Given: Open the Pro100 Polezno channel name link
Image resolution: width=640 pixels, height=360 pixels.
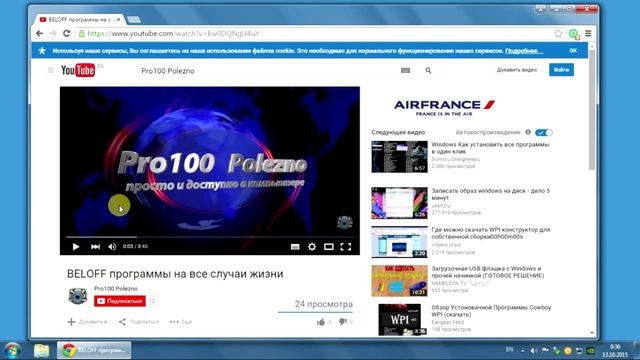Looking at the screenshot, I should click(x=116, y=289).
